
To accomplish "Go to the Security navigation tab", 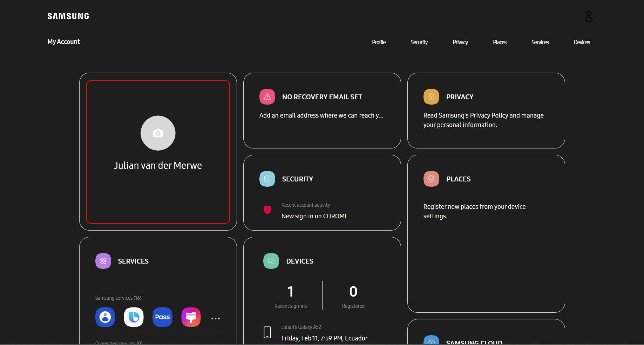I will (419, 42).
